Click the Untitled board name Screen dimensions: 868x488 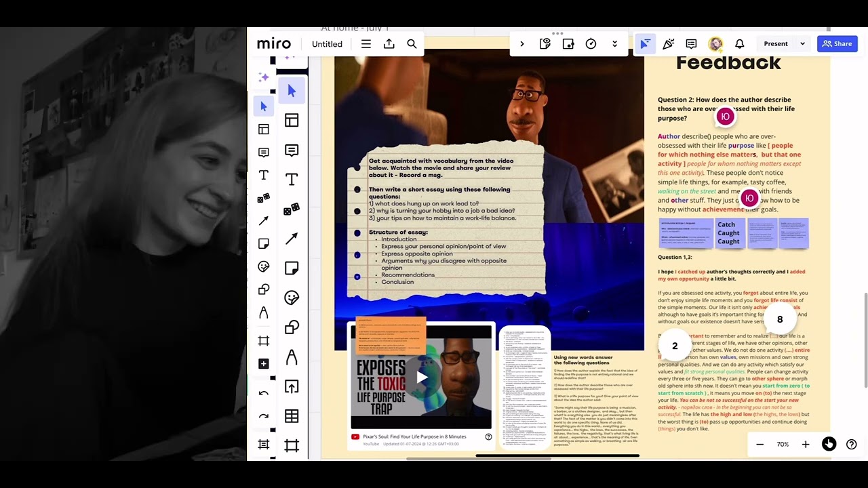pyautogui.click(x=327, y=44)
